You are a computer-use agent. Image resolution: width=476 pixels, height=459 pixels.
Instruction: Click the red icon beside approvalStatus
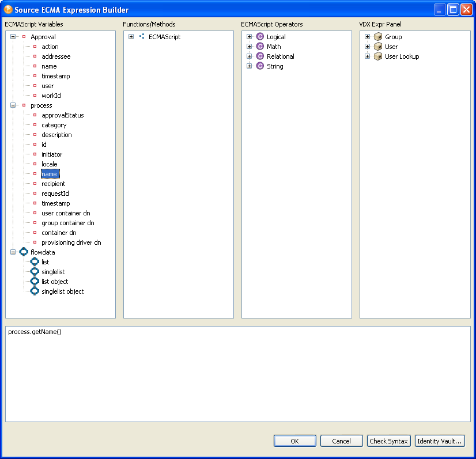[35, 115]
